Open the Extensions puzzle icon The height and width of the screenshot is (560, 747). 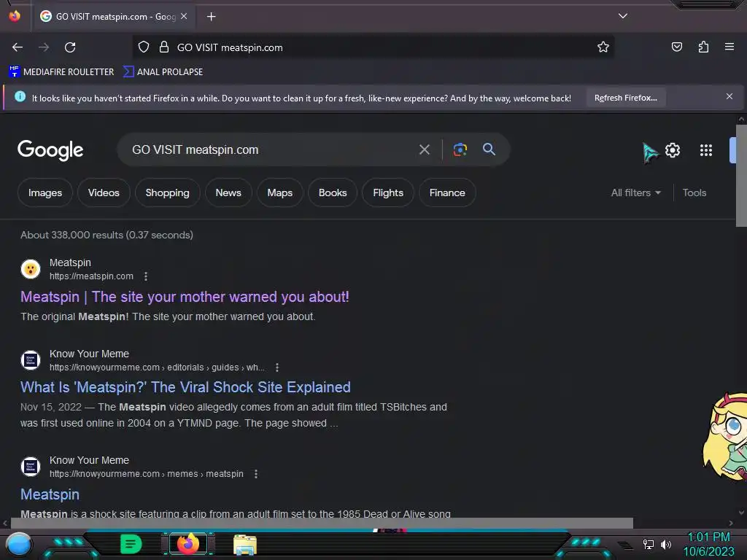[703, 47]
